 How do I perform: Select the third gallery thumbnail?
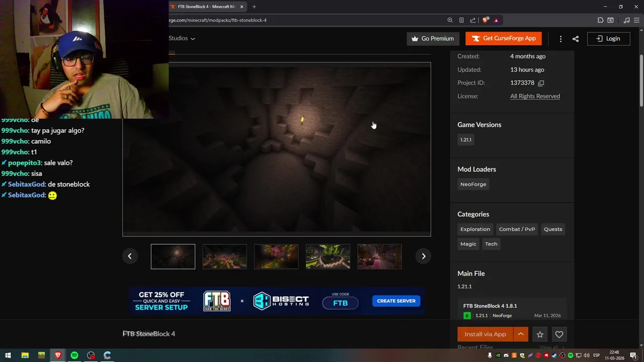coord(276,256)
